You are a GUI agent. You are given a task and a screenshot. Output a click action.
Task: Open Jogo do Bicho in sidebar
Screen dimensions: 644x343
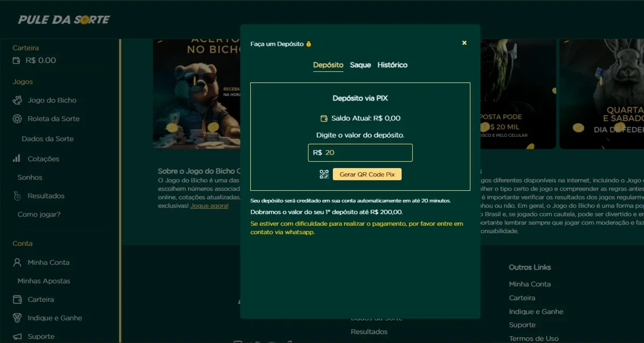[52, 100]
